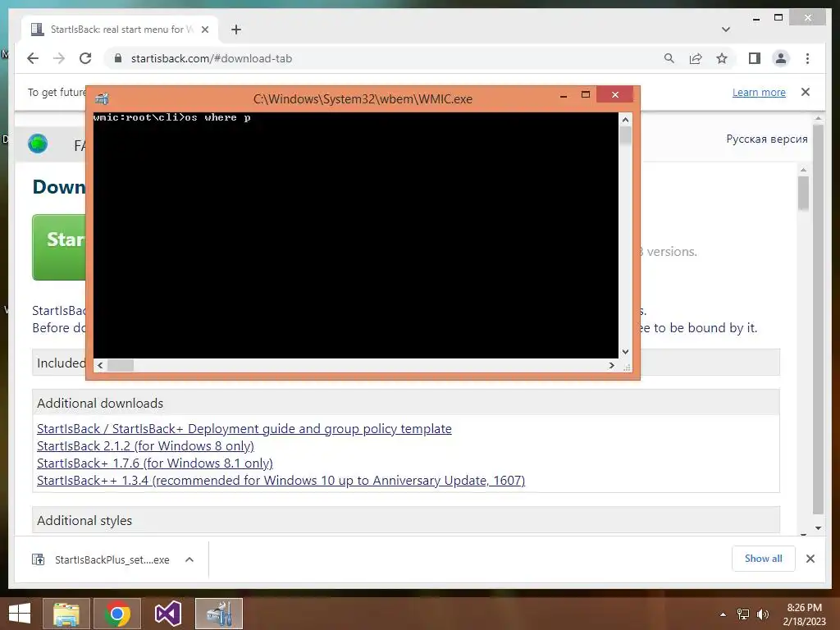The image size is (840, 630).
Task: Open Deployment guide and group policy template
Action: pos(244,428)
